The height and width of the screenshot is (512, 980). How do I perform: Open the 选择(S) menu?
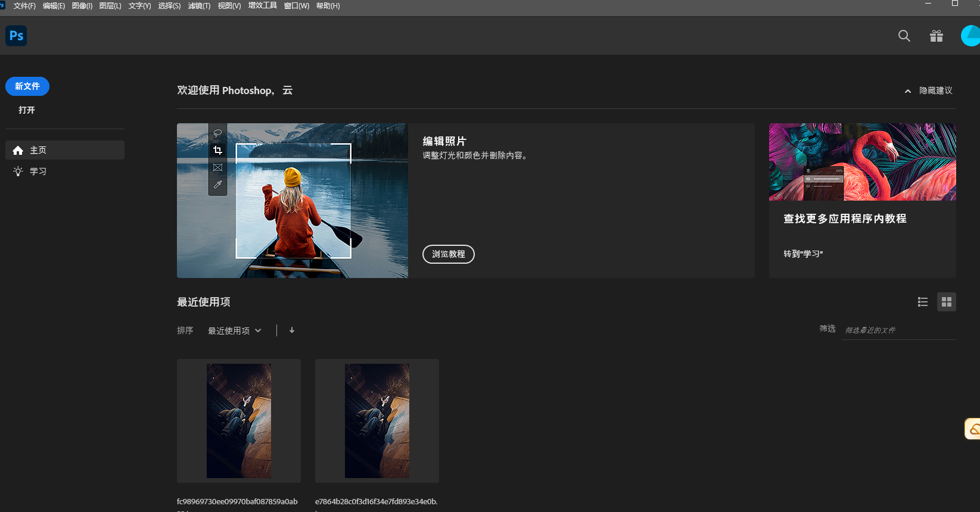(x=169, y=6)
